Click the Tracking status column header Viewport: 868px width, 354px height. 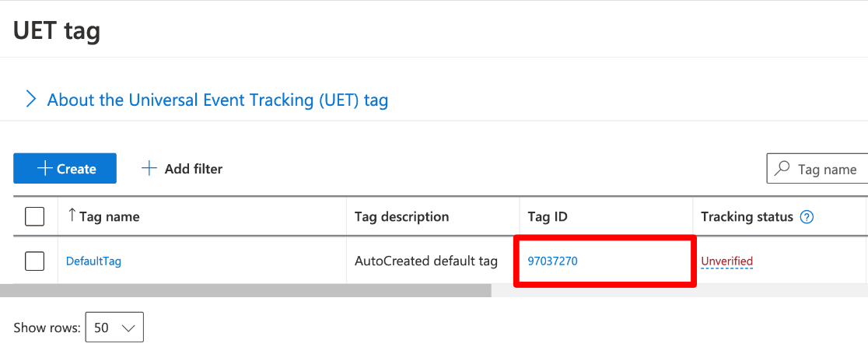pyautogui.click(x=747, y=216)
